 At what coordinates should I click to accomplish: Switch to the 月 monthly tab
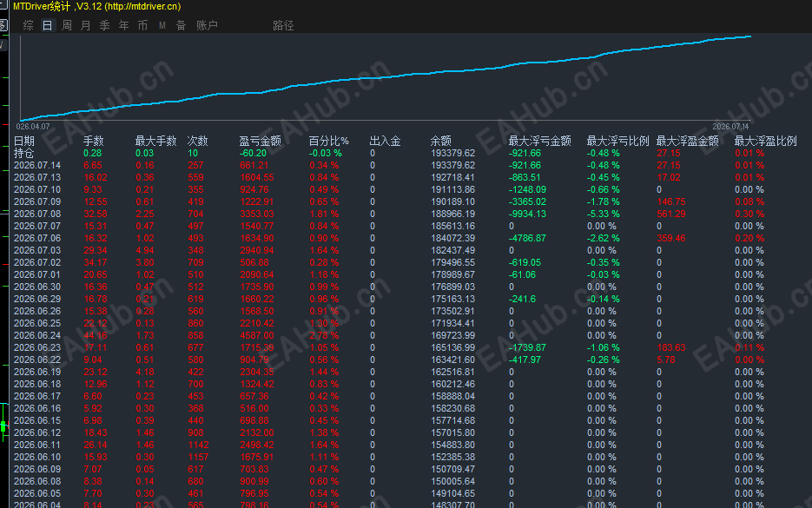(x=85, y=25)
